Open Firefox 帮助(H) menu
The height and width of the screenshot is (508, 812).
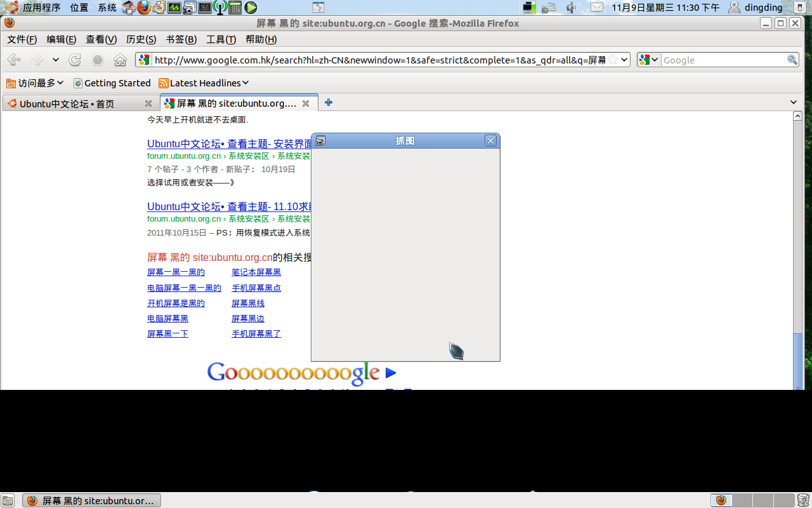pos(261,39)
